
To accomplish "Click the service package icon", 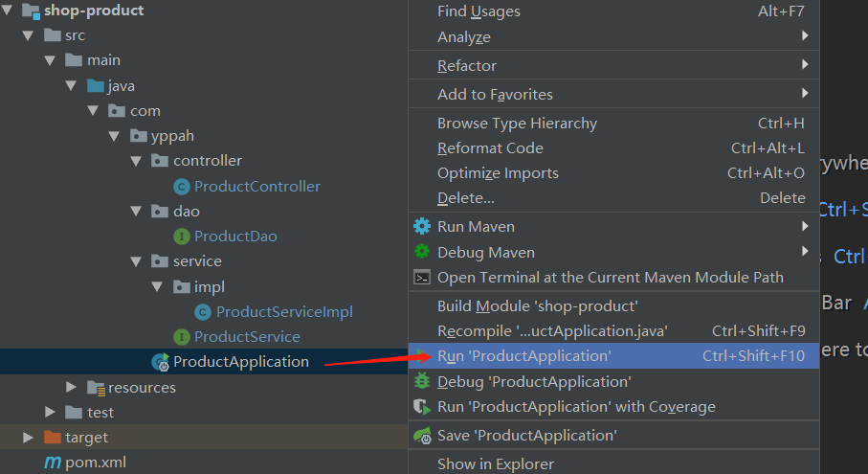I will click(x=160, y=261).
